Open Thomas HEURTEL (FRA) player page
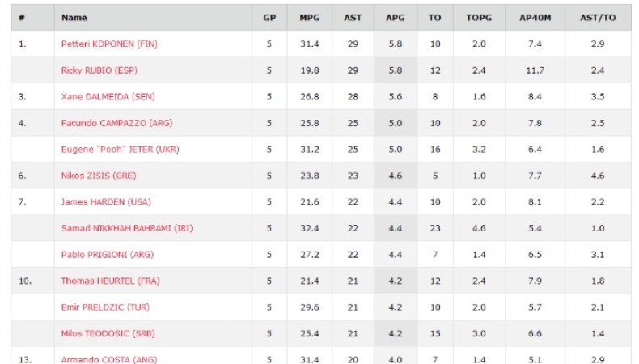This screenshot has width=639, height=364. click(110, 281)
